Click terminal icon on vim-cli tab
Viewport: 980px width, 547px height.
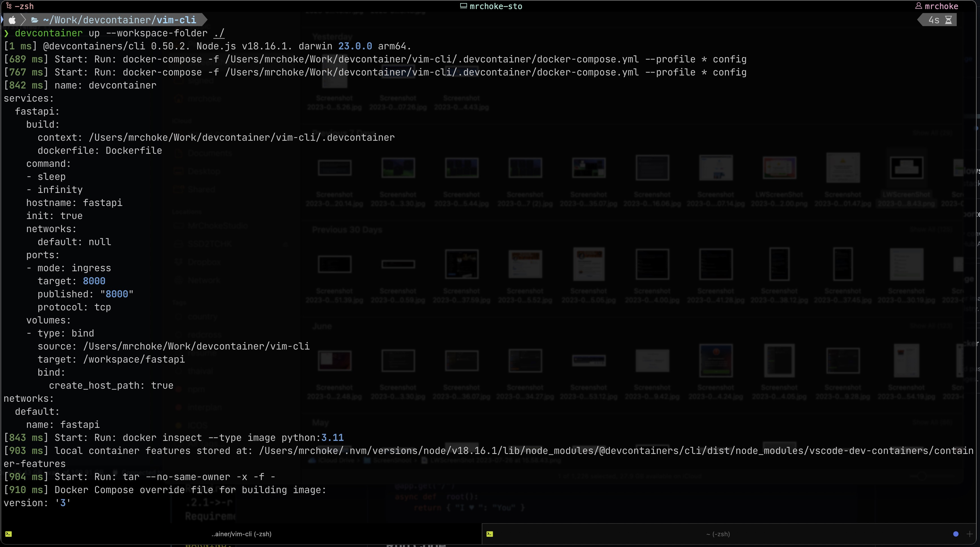pos(8,534)
